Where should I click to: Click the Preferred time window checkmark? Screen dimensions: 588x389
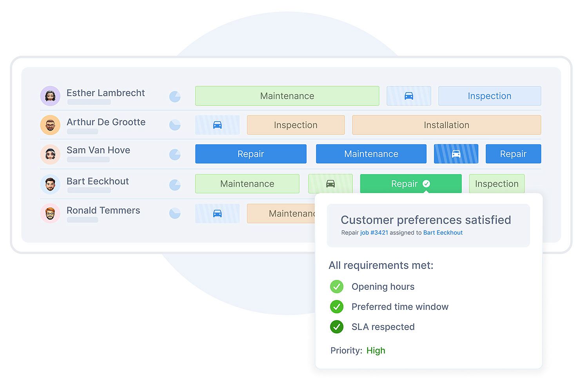336,307
